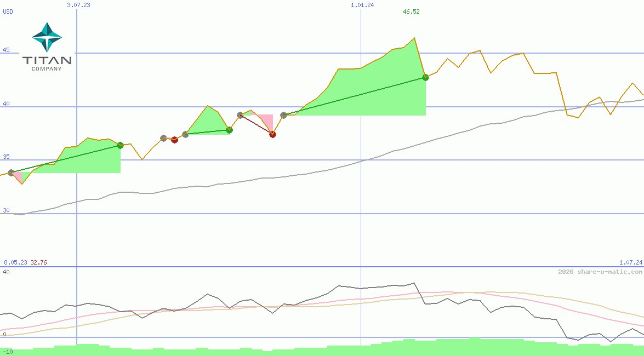Viewport: 644px width, 356px height.
Task: Click the 8.05.23 start date label
Action: (15, 262)
